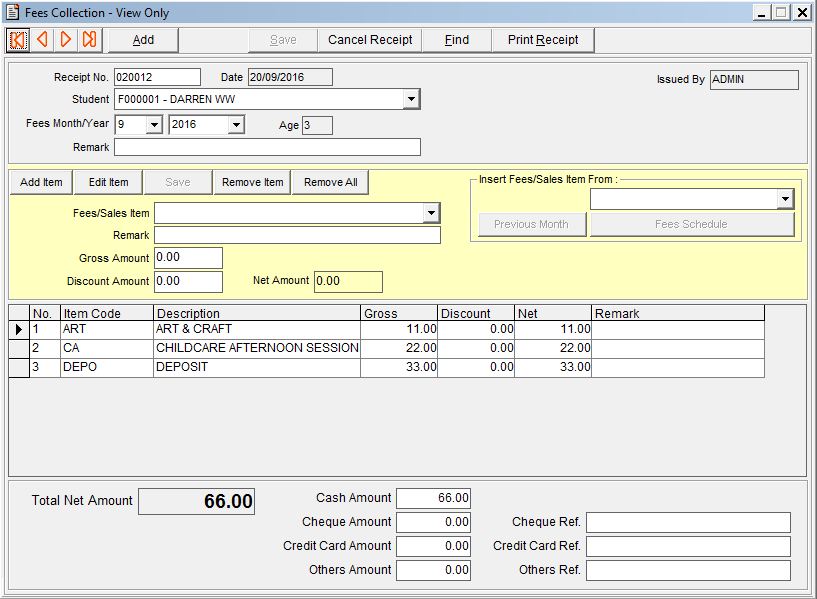This screenshot has width=817, height=599.
Task: Click Edit Item button
Action: point(108,182)
